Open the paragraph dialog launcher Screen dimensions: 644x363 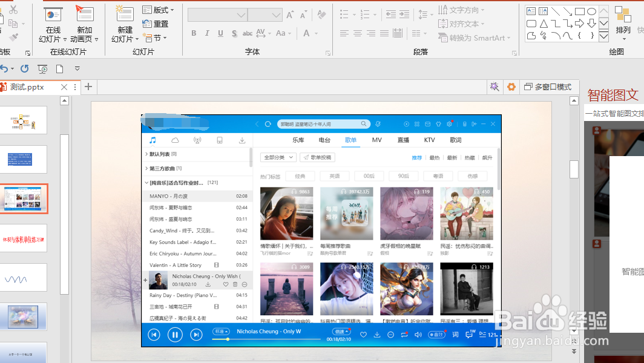(514, 53)
